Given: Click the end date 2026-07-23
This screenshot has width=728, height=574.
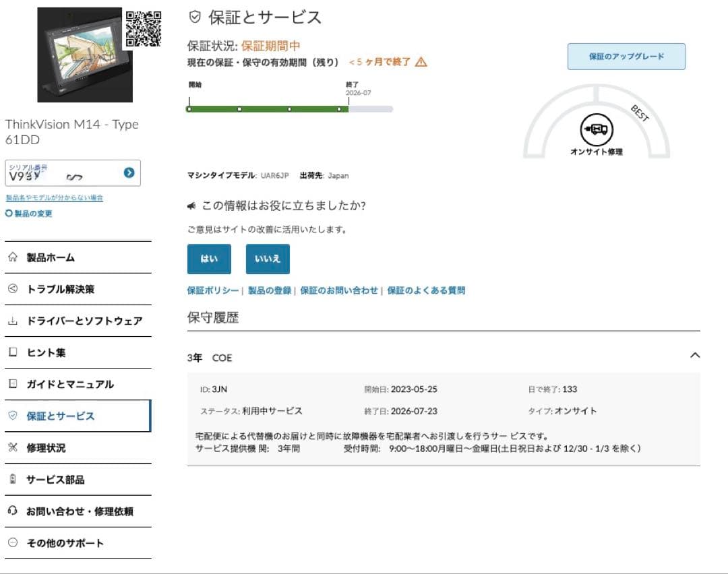Looking at the screenshot, I should pos(414,411).
